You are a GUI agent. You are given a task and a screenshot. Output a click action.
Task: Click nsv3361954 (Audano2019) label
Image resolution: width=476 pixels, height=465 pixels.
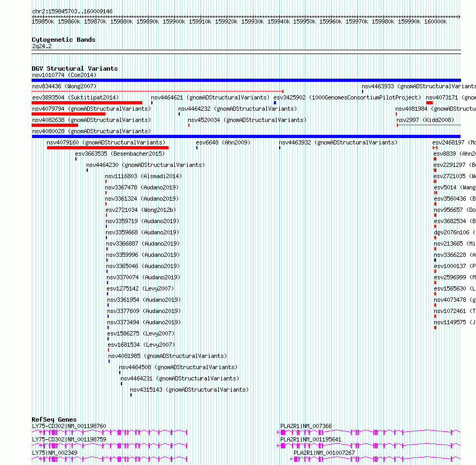(x=144, y=300)
